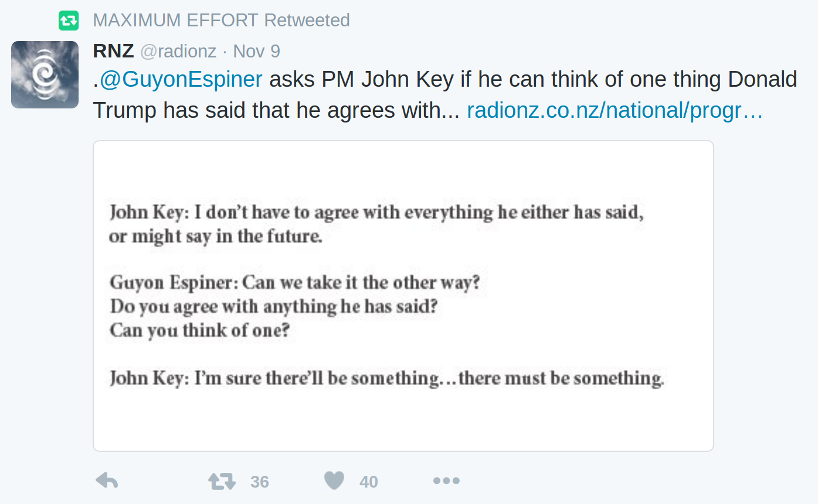
Task: Like the tweet with the heart icon
Action: coord(334,481)
